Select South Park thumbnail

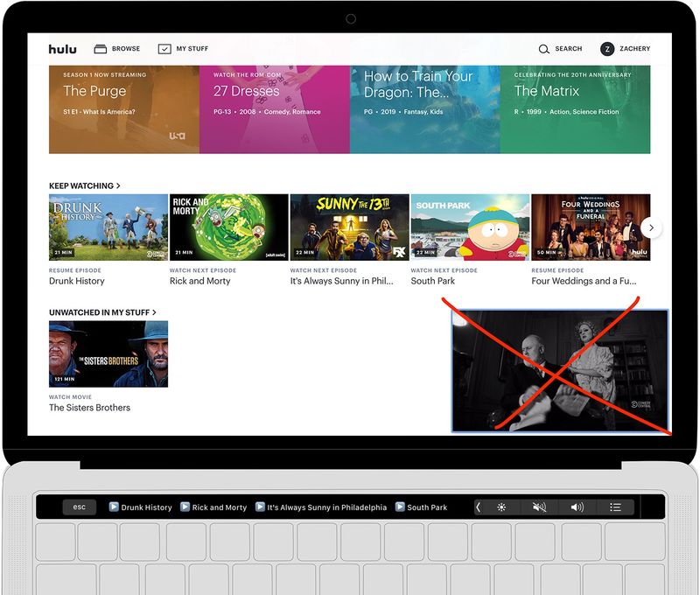[470, 227]
